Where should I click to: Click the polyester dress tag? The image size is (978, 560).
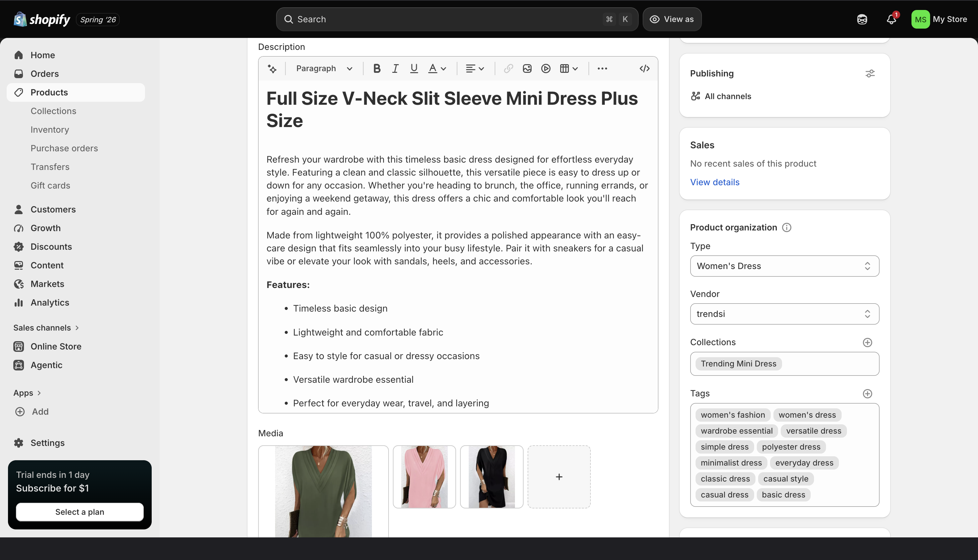pos(791,447)
